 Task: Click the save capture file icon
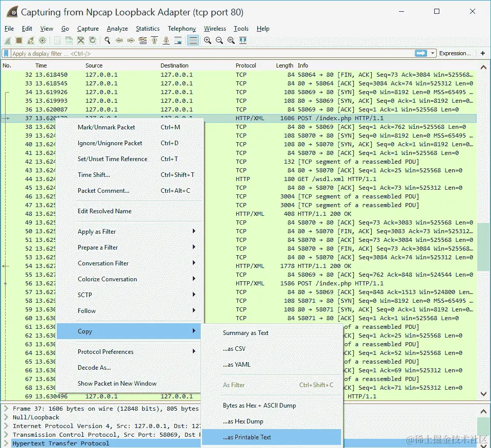click(69, 40)
